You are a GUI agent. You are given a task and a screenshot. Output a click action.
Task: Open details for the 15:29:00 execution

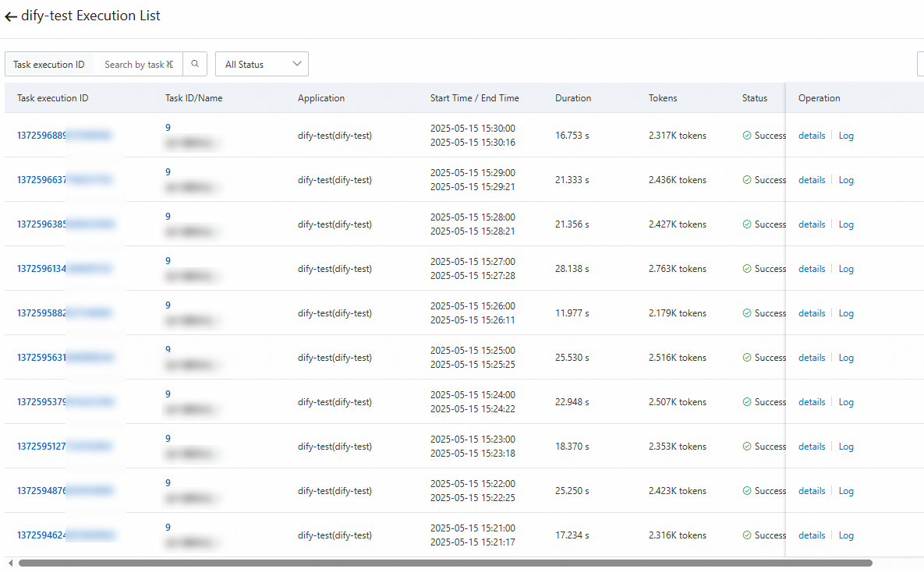coord(812,180)
